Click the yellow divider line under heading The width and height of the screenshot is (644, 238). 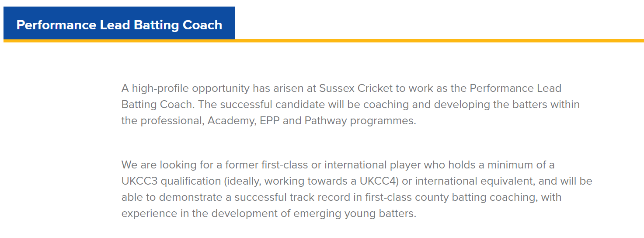coord(324,41)
